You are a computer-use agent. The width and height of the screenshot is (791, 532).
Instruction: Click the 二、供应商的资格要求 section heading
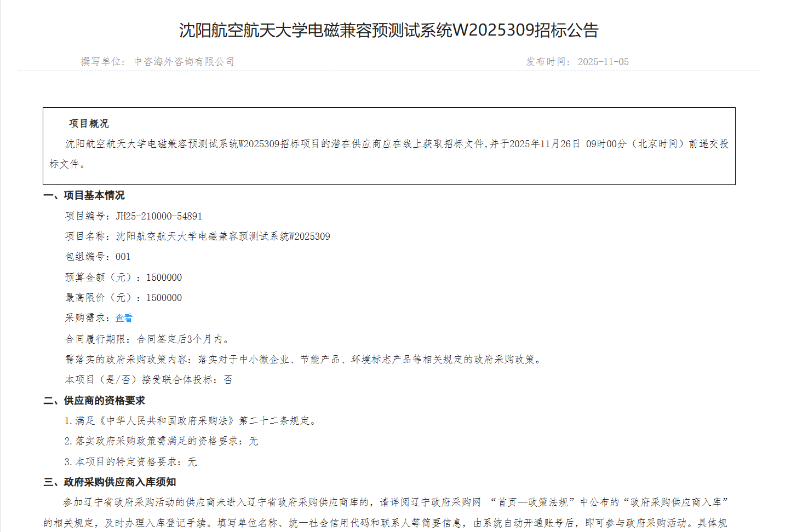(x=94, y=401)
